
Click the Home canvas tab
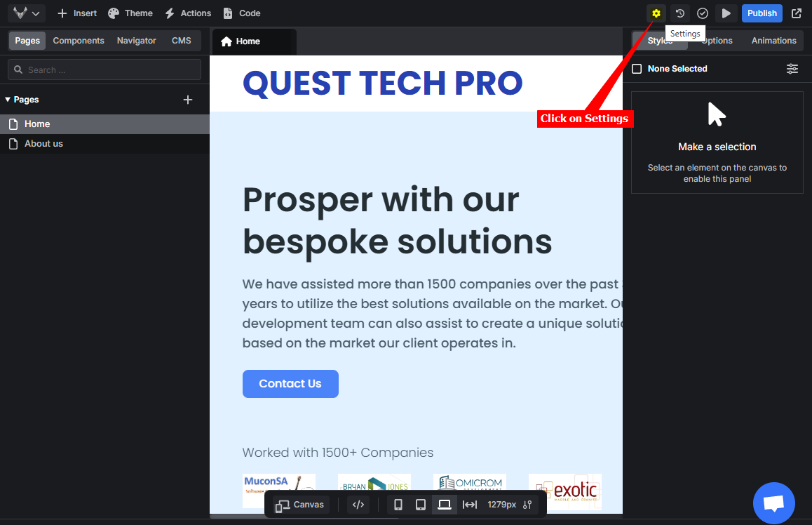255,41
